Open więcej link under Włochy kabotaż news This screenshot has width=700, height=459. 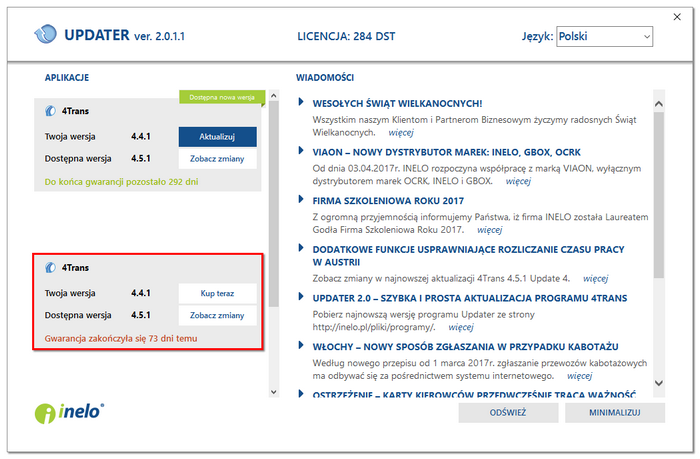579,376
